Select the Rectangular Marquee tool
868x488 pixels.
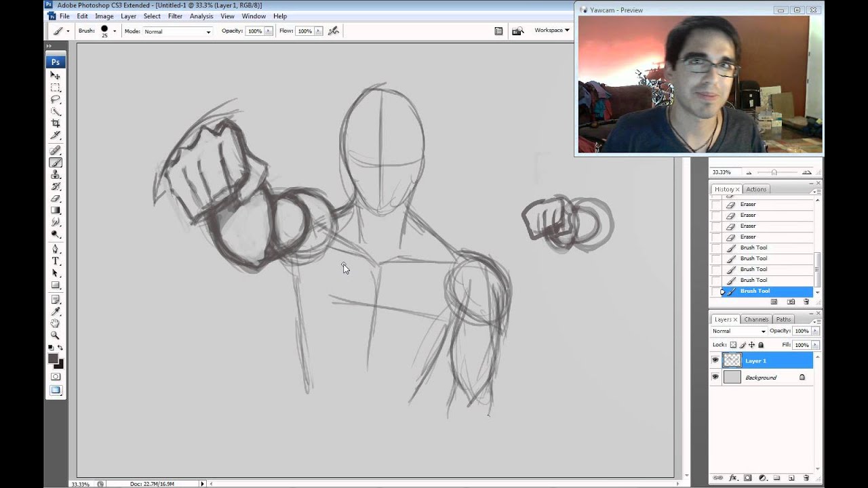56,88
